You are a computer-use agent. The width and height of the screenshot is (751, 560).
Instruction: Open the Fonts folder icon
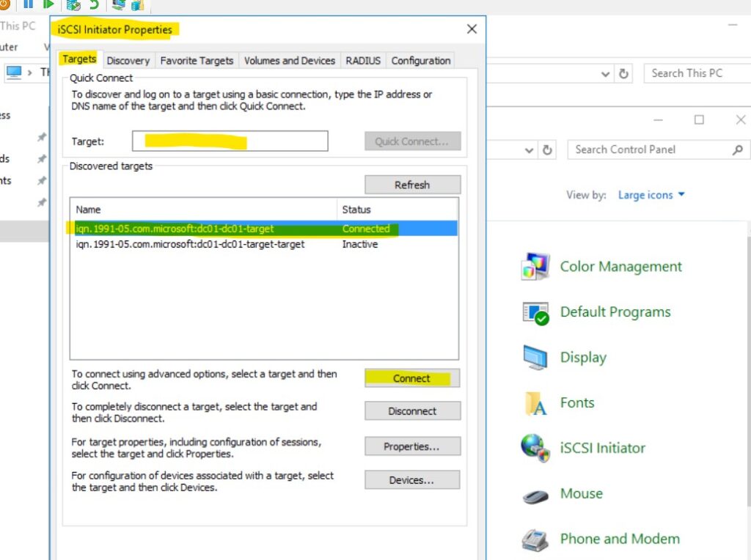tap(535, 403)
